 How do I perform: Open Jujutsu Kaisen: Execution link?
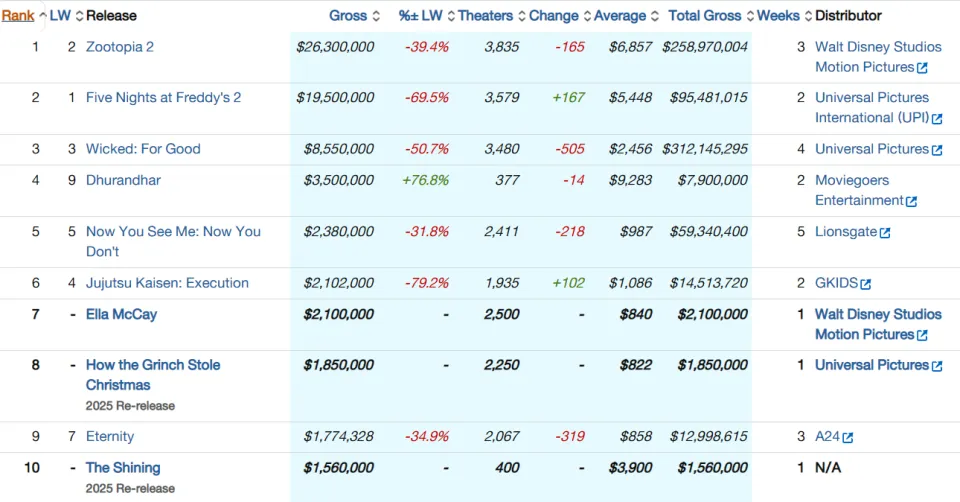point(167,283)
